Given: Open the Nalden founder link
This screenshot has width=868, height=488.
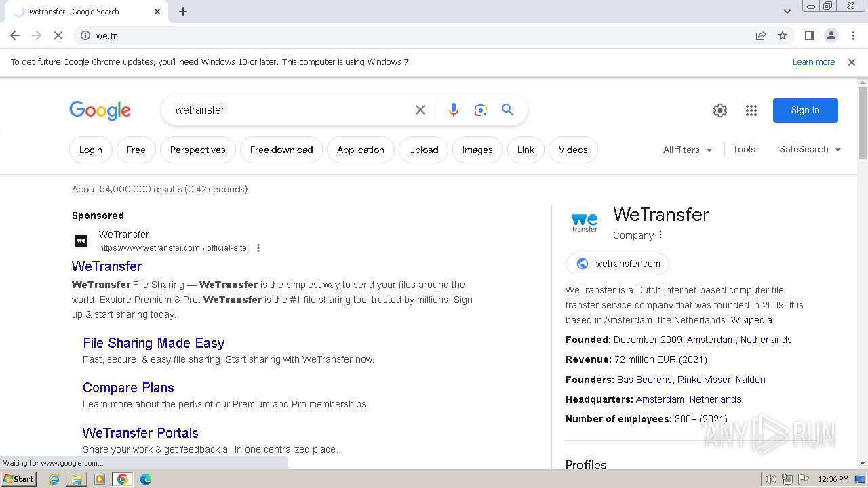Looking at the screenshot, I should [751, 380].
